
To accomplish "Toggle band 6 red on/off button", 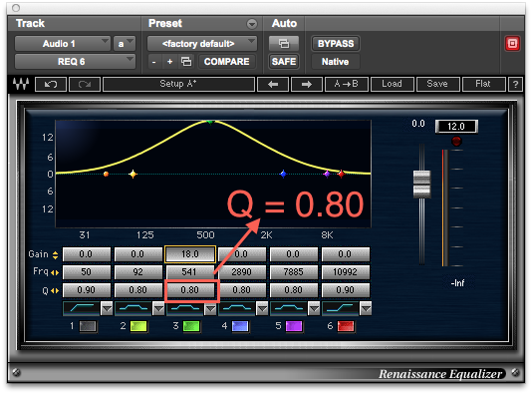I will pos(346,326).
